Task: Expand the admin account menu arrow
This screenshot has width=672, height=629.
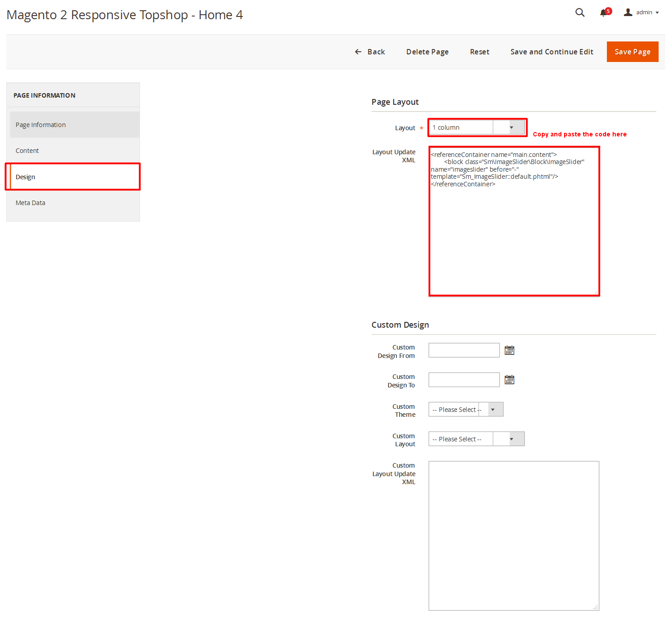Action: click(x=657, y=12)
